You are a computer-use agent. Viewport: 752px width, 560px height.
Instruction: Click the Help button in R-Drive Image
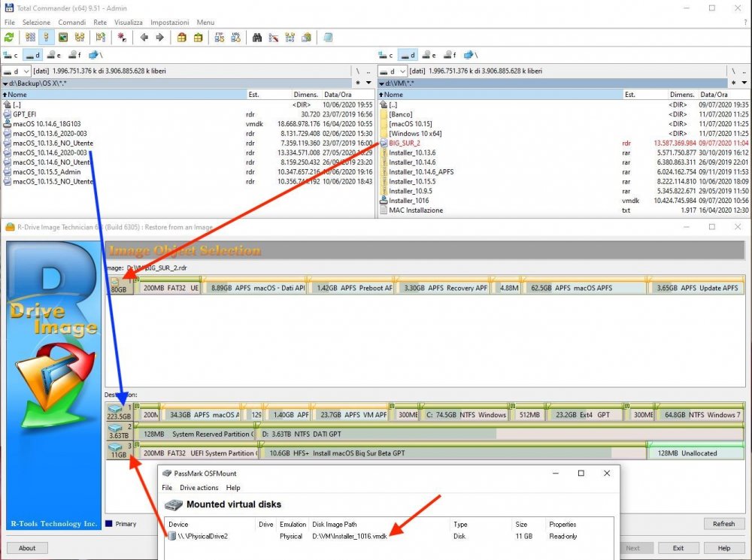coord(724,548)
